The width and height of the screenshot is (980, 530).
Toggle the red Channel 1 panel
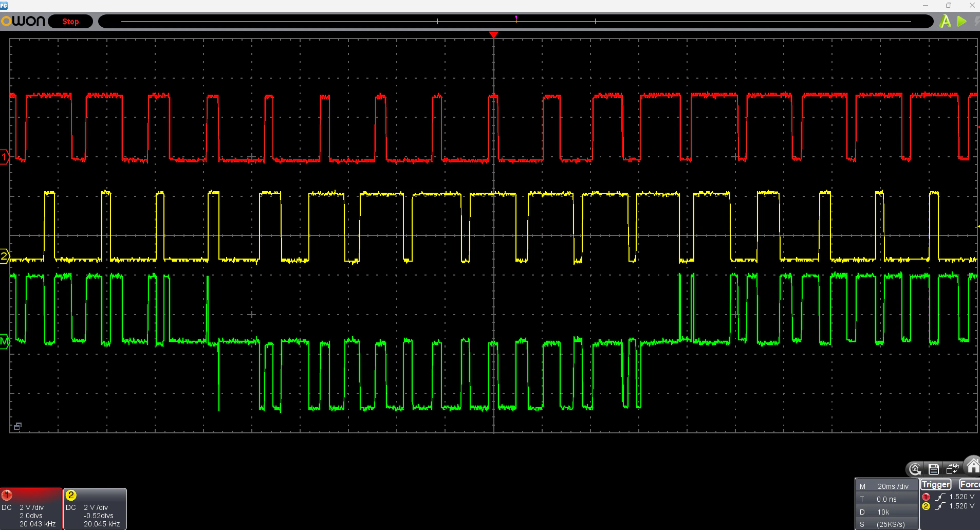coord(31,509)
